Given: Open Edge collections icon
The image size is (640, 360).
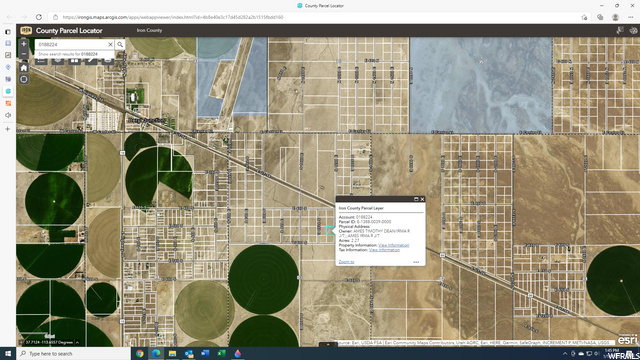Looking at the screenshot, I should pos(600,17).
